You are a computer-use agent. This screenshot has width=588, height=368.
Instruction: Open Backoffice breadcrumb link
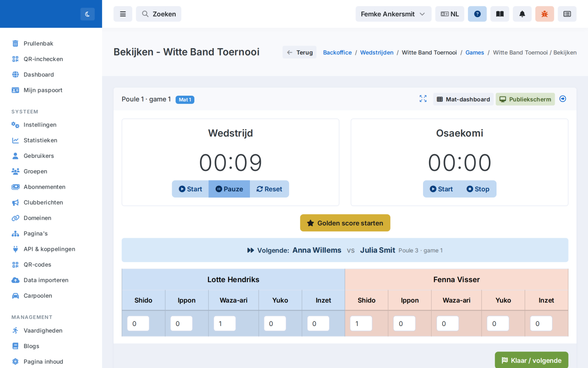tap(337, 52)
